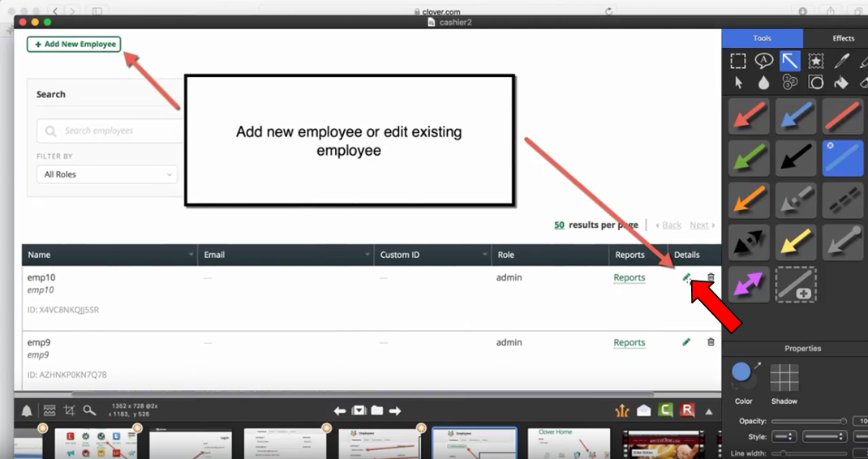Open the blue Color swatch in Properties
The image size is (868, 459).
coord(741,372)
